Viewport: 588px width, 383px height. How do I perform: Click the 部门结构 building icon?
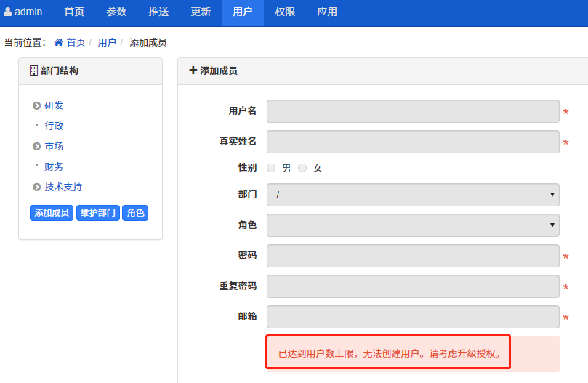point(33,70)
